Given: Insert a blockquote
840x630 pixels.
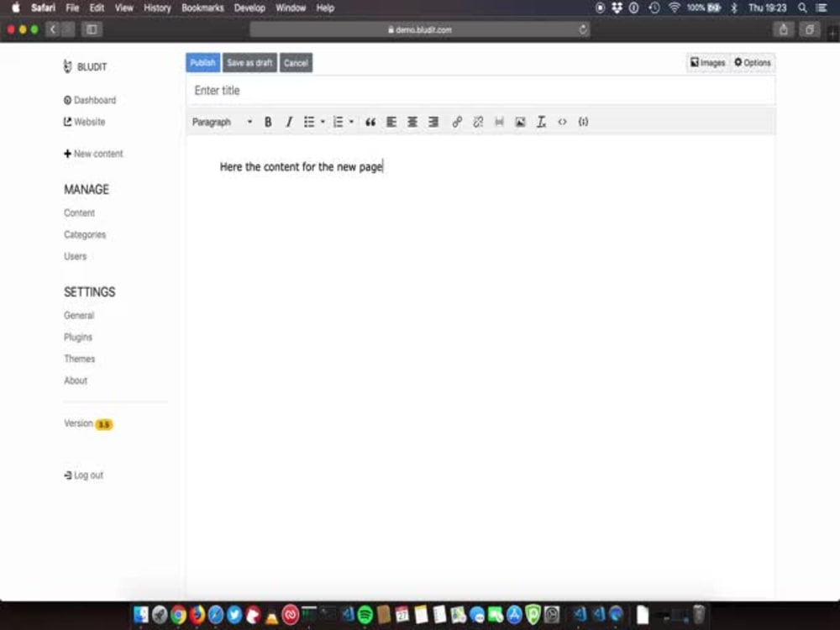Looking at the screenshot, I should [x=370, y=122].
